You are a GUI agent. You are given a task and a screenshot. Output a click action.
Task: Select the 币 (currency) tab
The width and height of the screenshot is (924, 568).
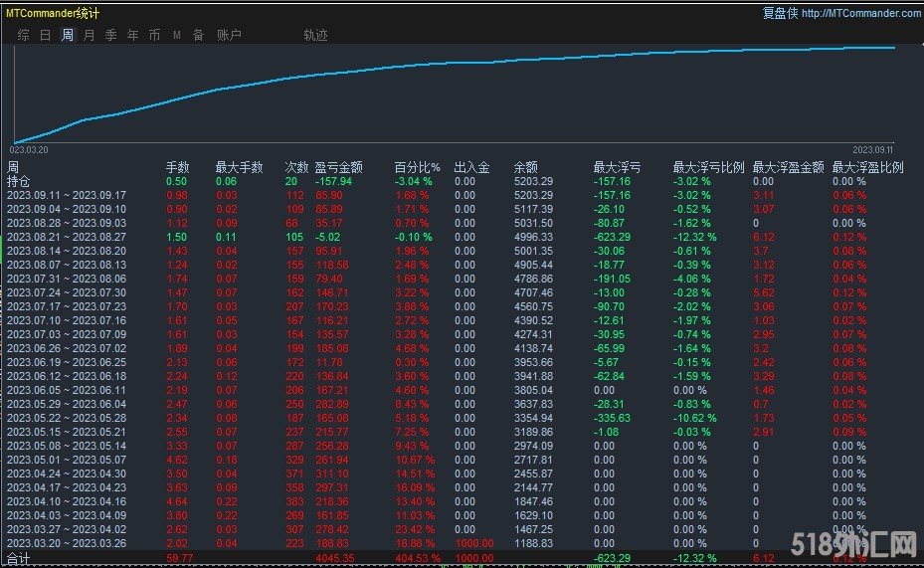[x=154, y=35]
